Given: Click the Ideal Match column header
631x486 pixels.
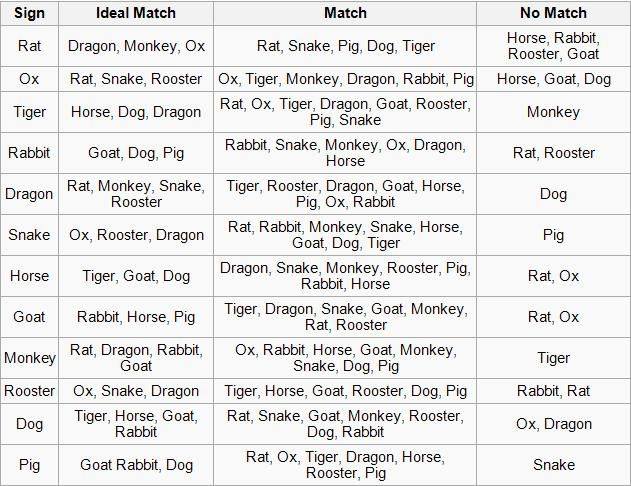Looking at the screenshot, I should coord(136,13).
